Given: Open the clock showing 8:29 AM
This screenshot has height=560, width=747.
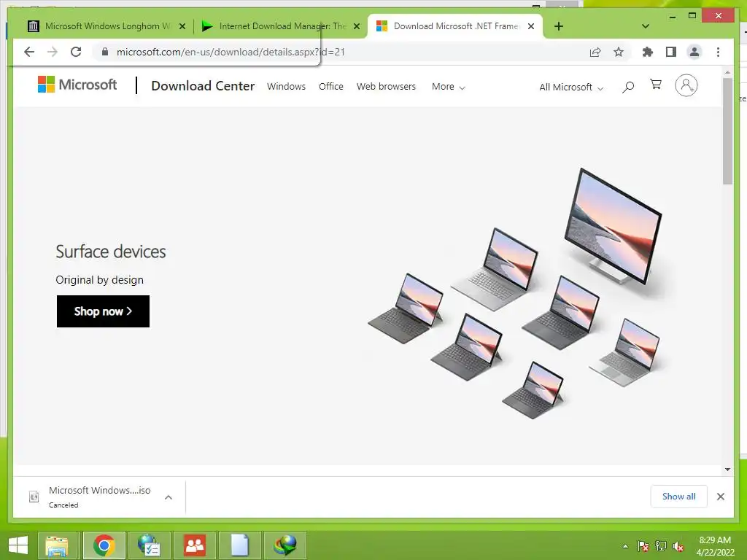Looking at the screenshot, I should (715, 546).
